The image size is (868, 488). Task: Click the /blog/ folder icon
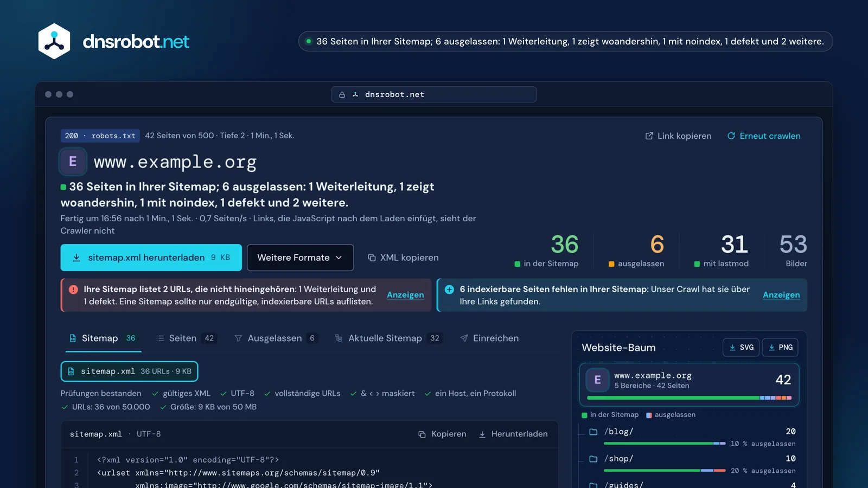(593, 432)
